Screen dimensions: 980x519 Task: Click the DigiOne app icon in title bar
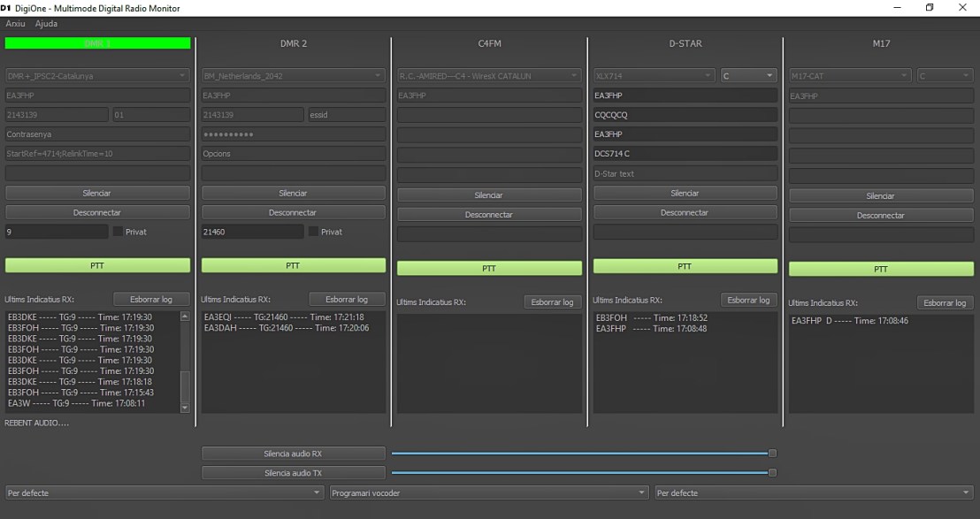pos(6,8)
